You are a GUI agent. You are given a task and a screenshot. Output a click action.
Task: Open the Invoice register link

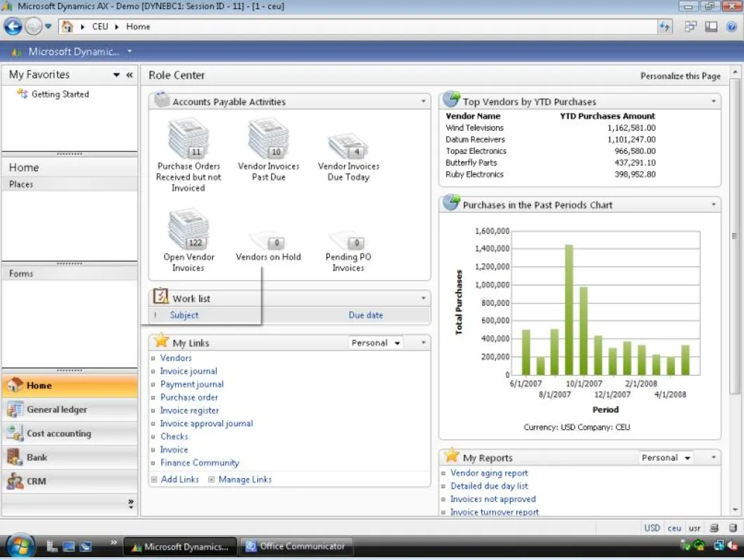tap(189, 410)
